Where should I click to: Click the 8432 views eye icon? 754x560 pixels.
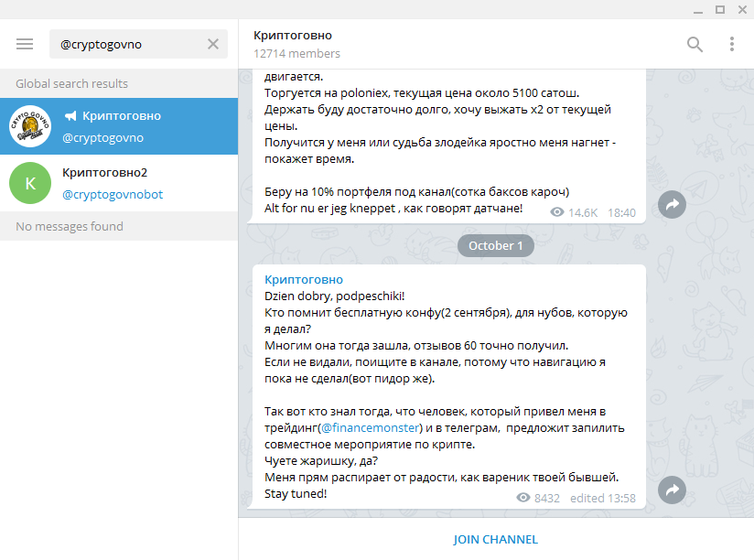[523, 498]
